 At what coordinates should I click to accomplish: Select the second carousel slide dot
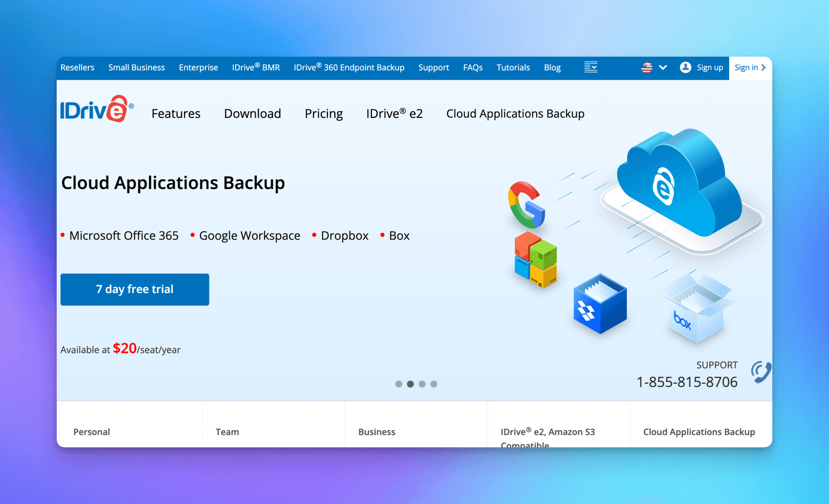(410, 384)
